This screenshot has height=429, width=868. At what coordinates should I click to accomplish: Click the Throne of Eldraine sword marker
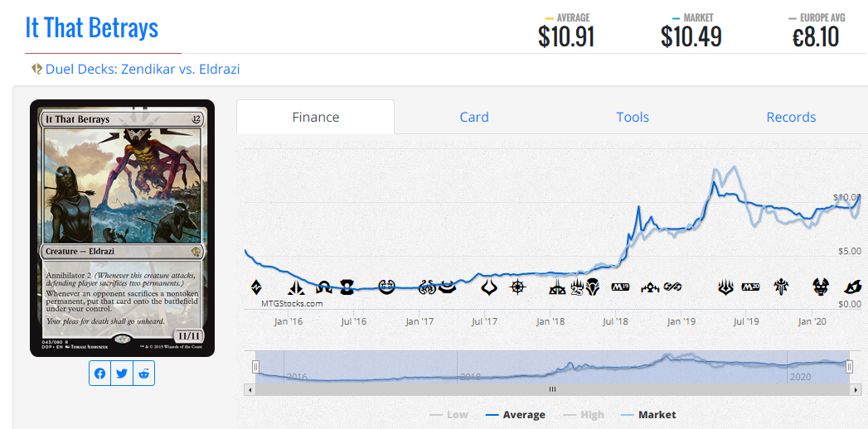click(x=782, y=287)
